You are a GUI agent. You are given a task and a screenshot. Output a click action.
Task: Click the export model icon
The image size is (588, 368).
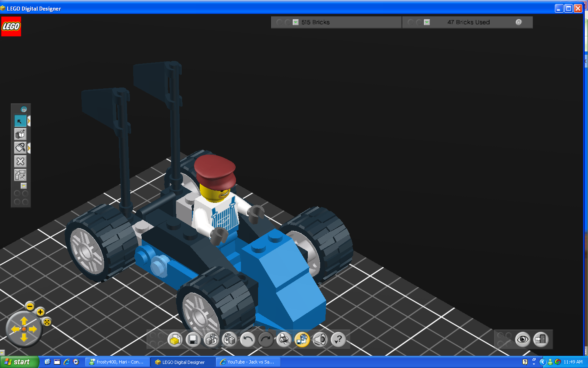[x=229, y=339]
